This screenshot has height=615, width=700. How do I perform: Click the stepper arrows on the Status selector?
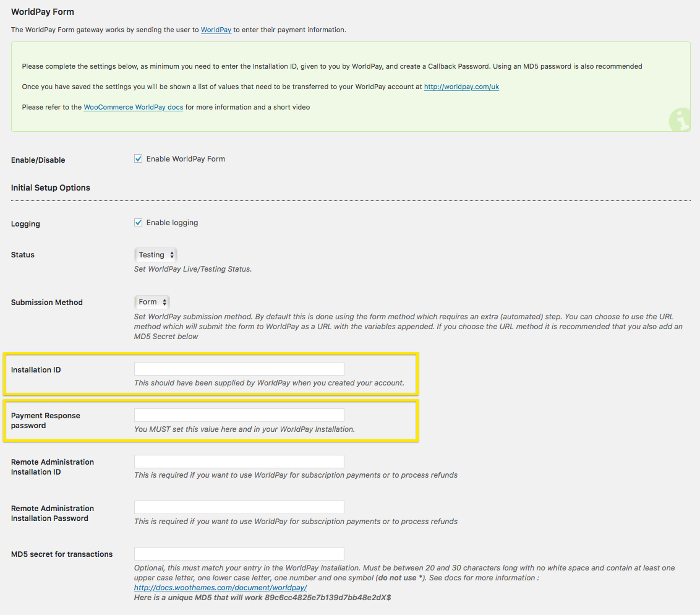(171, 254)
